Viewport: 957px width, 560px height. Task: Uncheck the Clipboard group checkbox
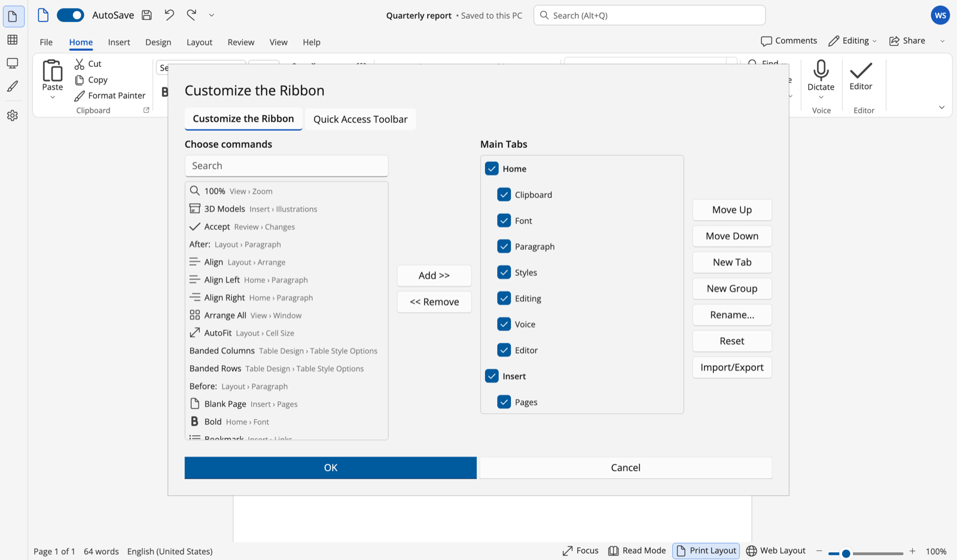click(504, 195)
